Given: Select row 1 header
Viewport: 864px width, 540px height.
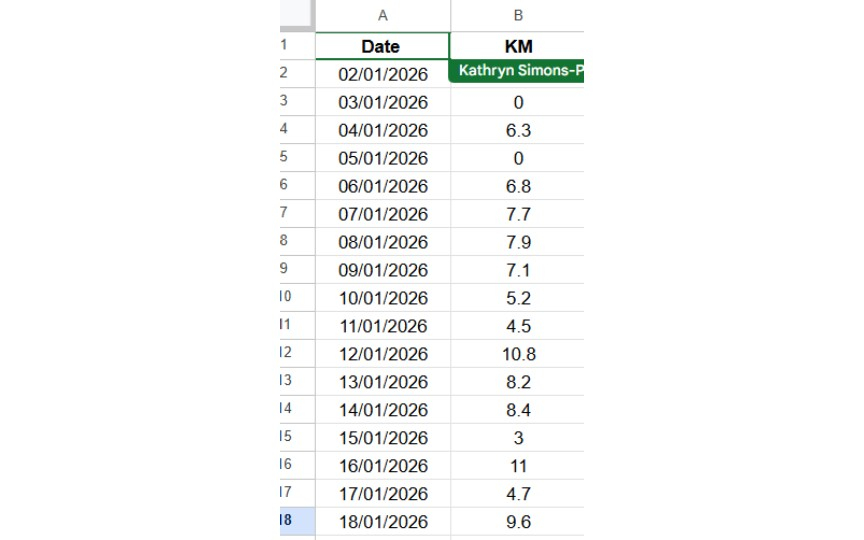Looking at the screenshot, I should [x=297, y=45].
